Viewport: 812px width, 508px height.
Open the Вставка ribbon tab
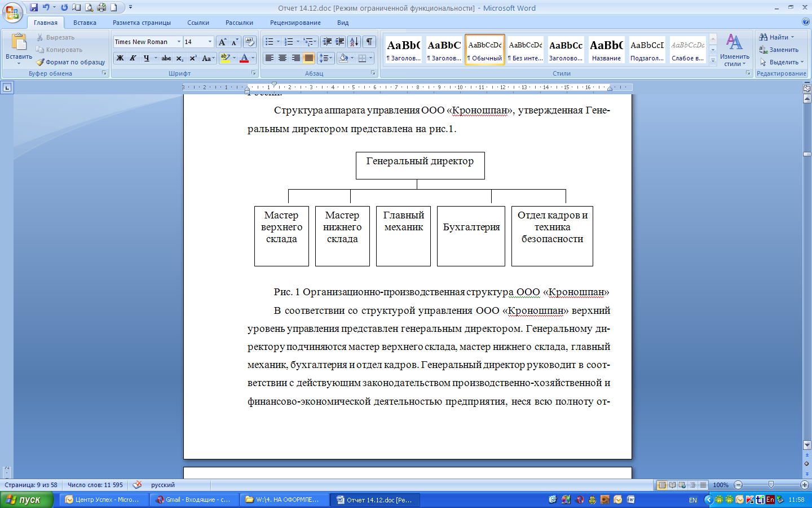point(85,23)
